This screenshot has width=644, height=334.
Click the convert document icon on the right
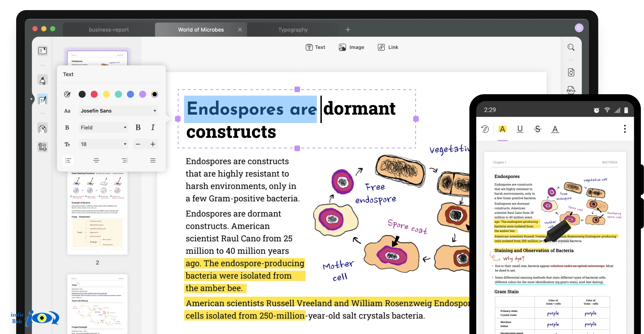pos(571,72)
